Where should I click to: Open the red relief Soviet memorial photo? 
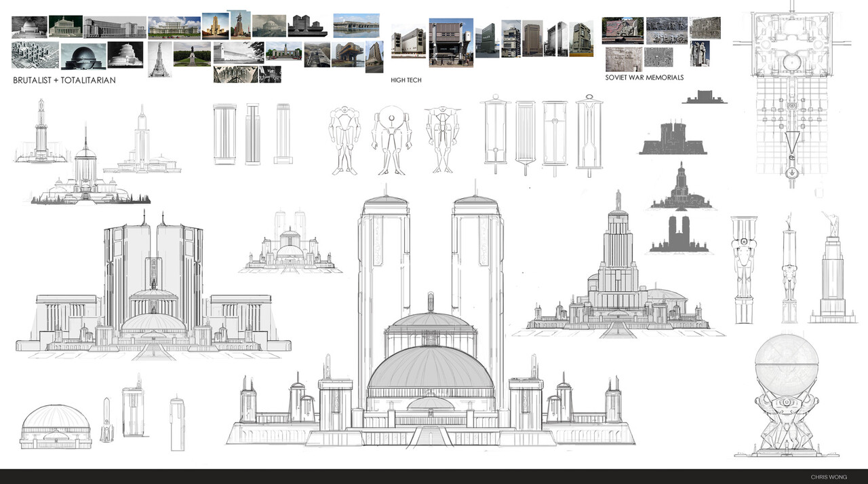coord(623,31)
